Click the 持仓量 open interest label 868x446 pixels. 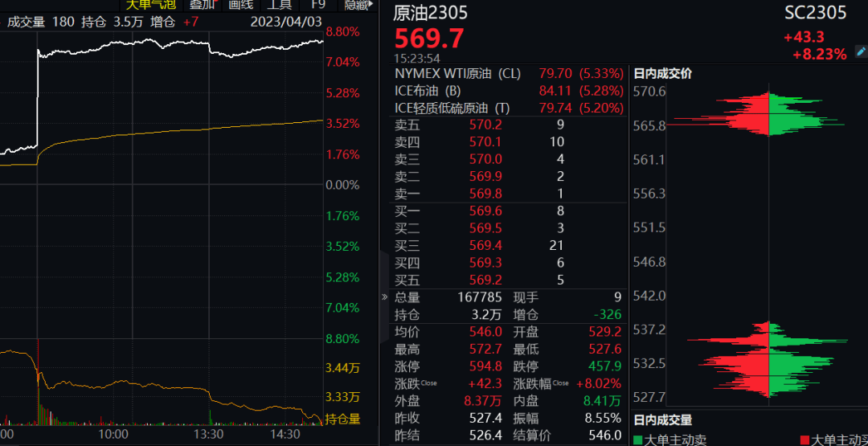(342, 419)
